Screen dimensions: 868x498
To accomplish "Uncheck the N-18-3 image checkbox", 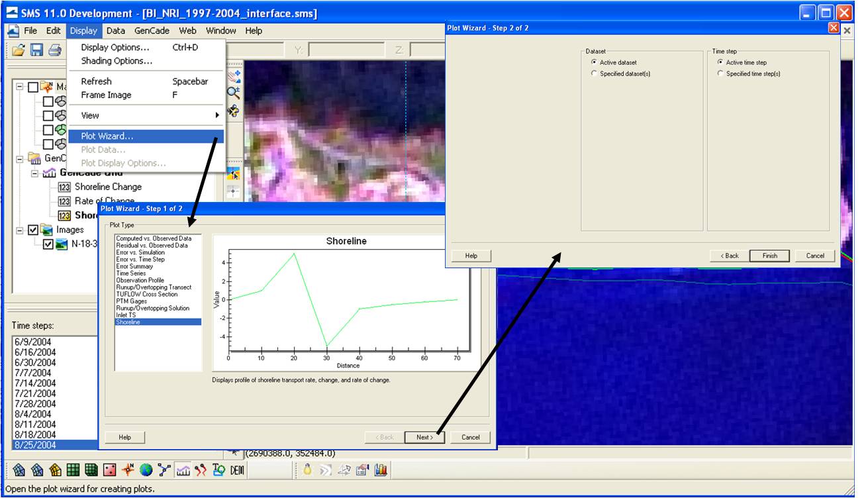I will (x=48, y=244).
